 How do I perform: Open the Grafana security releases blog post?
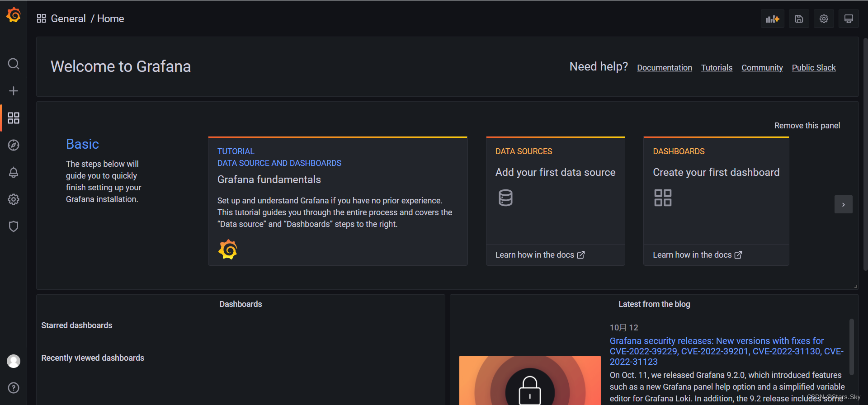(726, 351)
